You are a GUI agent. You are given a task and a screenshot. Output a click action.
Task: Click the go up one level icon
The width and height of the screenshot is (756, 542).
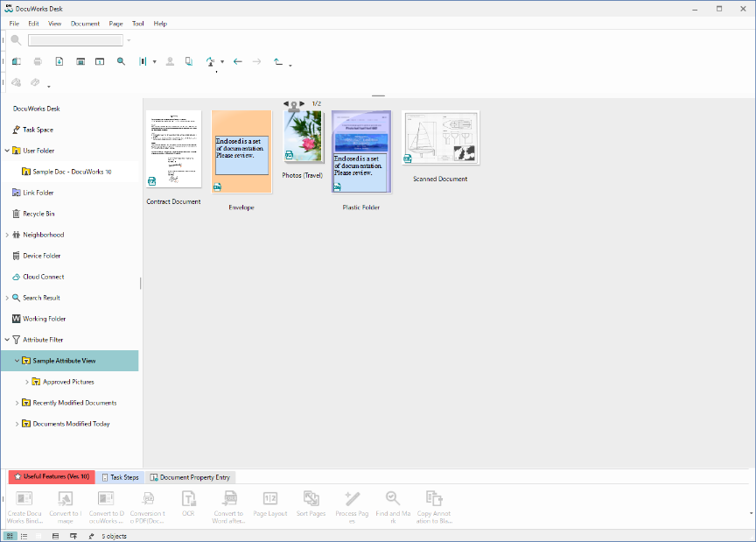click(x=278, y=62)
